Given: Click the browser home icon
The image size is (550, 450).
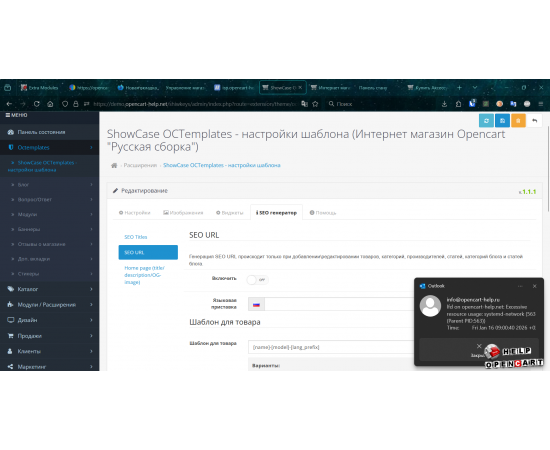Looking at the screenshot, I should point(50,104).
